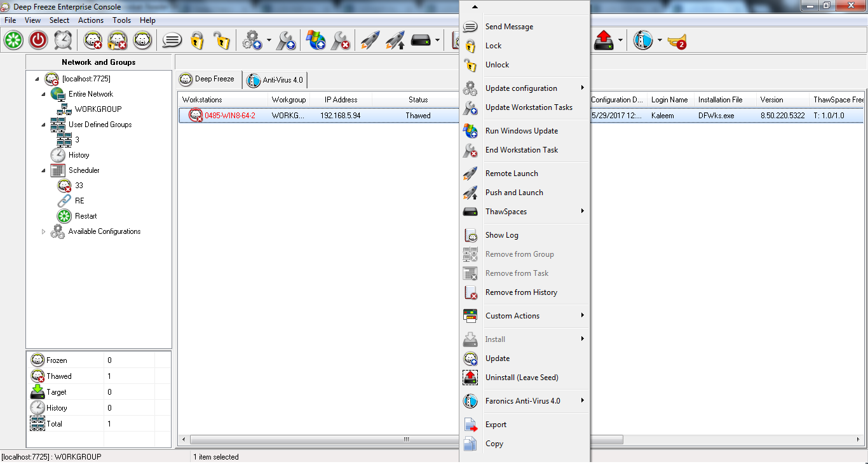Viewport: 868px width, 464px height.
Task: Collapse the [localhost:7725] tree node
Action: 37,79
